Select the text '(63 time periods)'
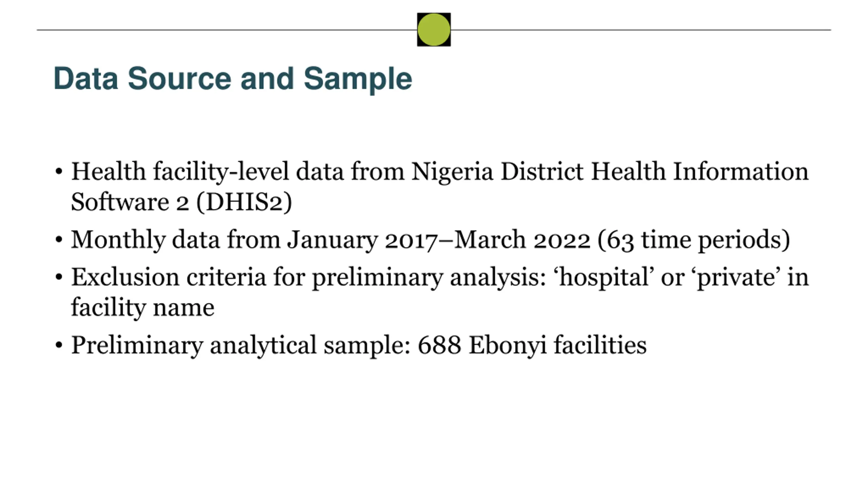This screenshot has width=868, height=488. (694, 240)
